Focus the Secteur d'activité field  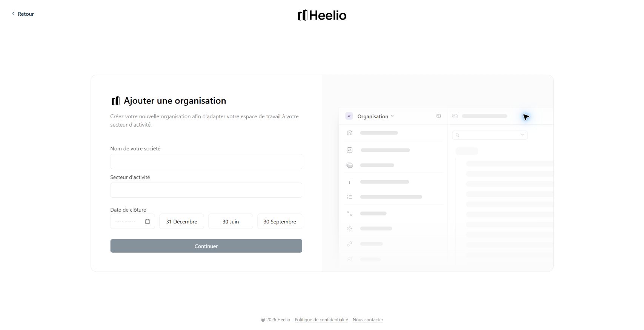206,190
